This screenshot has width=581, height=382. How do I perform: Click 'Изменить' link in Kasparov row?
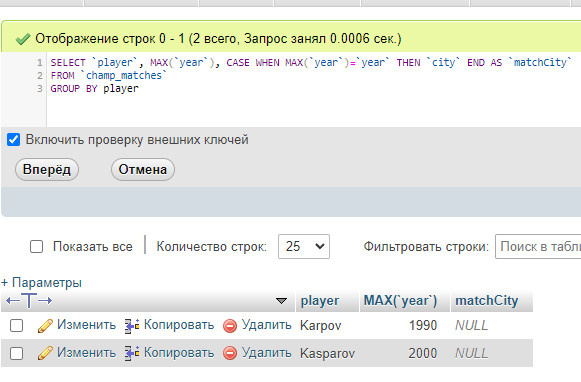pos(86,352)
